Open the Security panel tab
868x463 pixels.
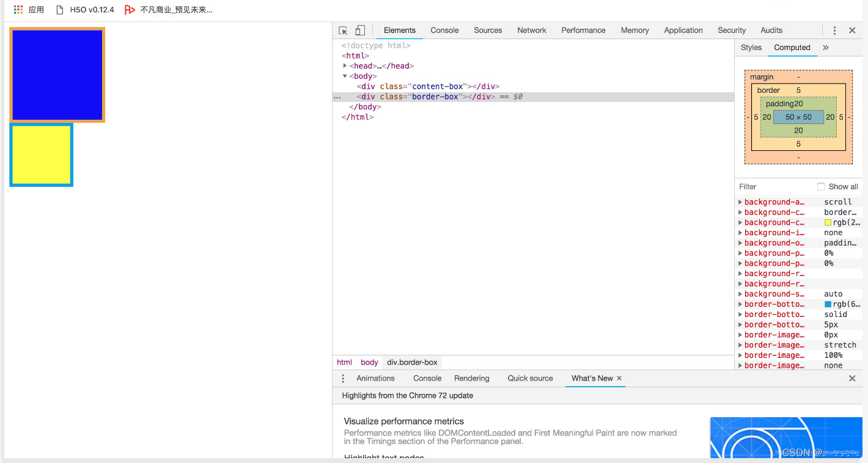pyautogui.click(x=732, y=31)
